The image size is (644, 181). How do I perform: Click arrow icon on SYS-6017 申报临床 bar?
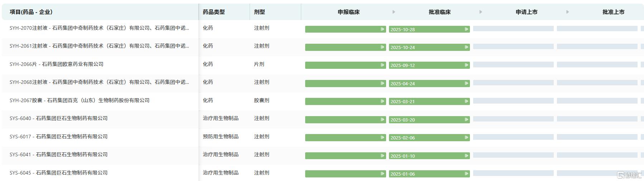click(383, 137)
